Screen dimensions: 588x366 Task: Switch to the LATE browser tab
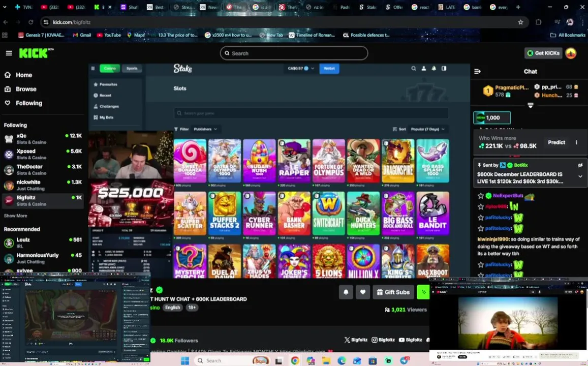(447, 7)
